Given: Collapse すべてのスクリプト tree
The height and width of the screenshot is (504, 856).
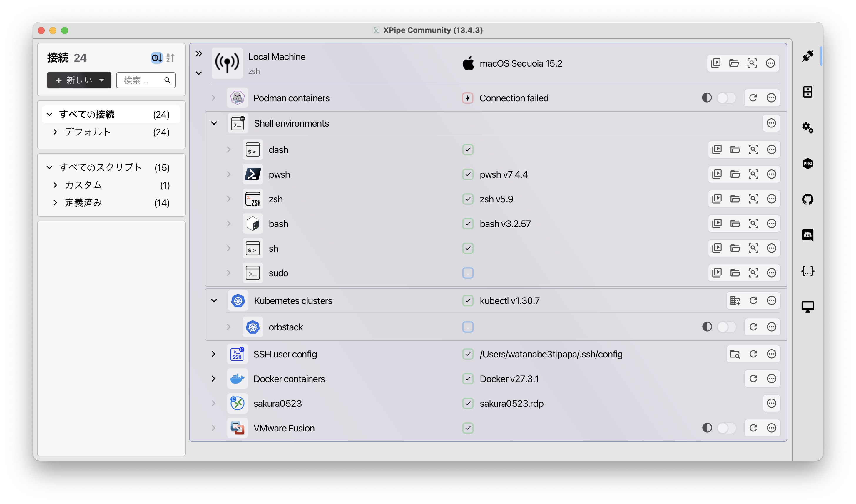Looking at the screenshot, I should pos(49,167).
